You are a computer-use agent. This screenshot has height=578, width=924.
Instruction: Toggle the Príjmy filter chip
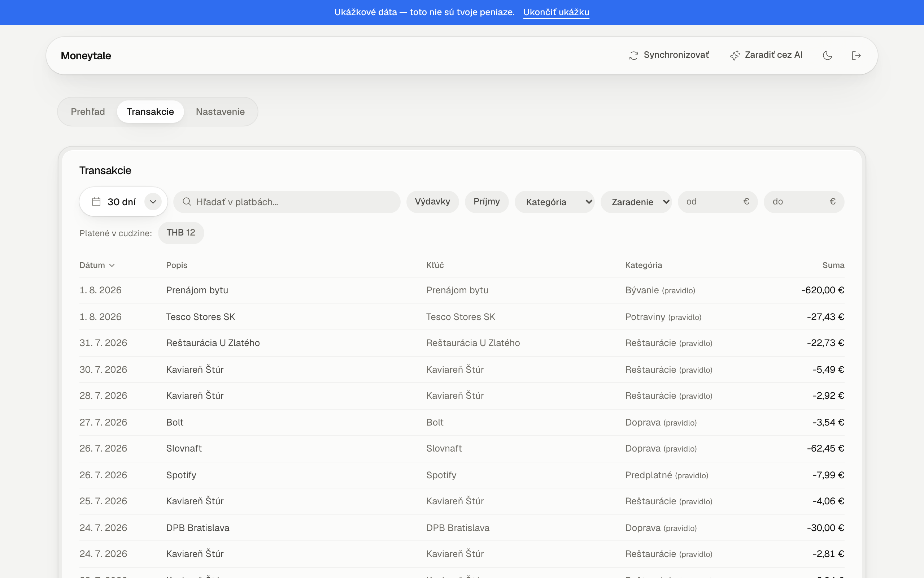coord(487,202)
